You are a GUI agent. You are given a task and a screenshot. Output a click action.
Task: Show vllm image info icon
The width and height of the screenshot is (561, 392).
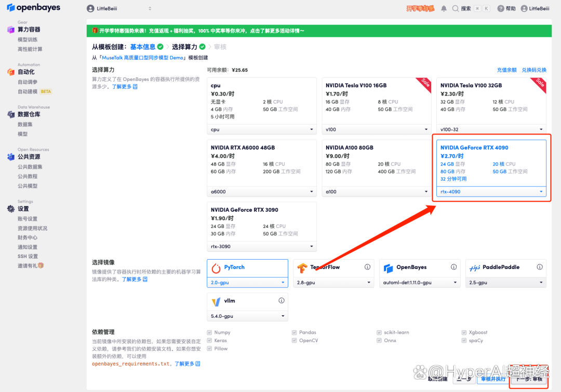pyautogui.click(x=282, y=301)
